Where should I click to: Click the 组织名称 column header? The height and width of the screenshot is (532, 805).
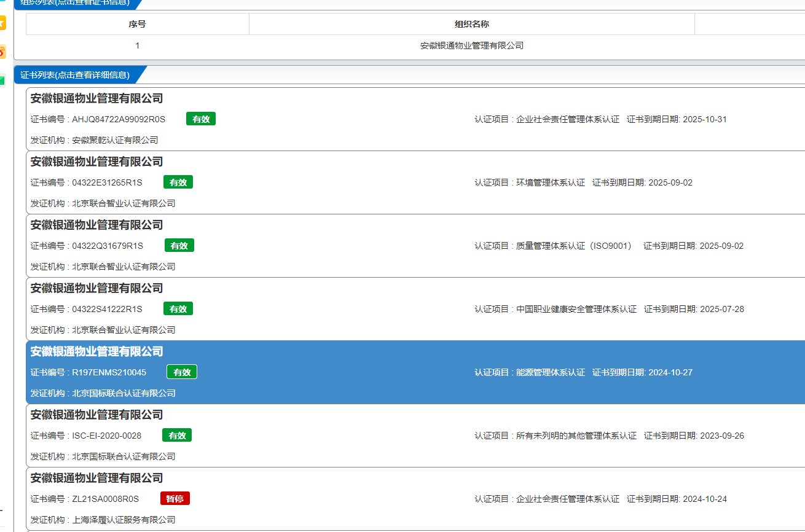click(472, 24)
